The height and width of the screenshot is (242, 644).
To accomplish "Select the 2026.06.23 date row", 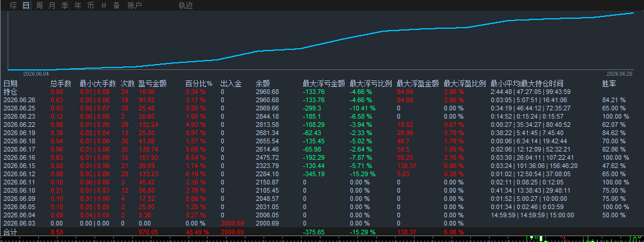I will click(19, 116).
